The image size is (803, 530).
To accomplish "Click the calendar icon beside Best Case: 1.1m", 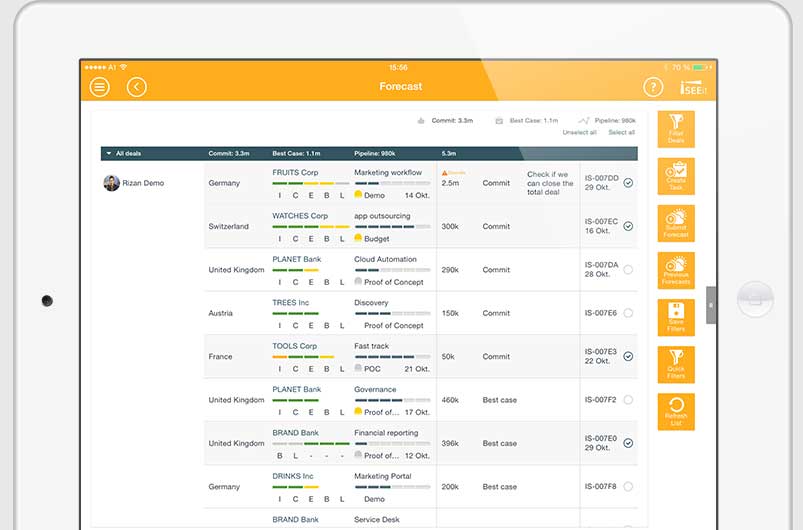I will click(x=499, y=121).
